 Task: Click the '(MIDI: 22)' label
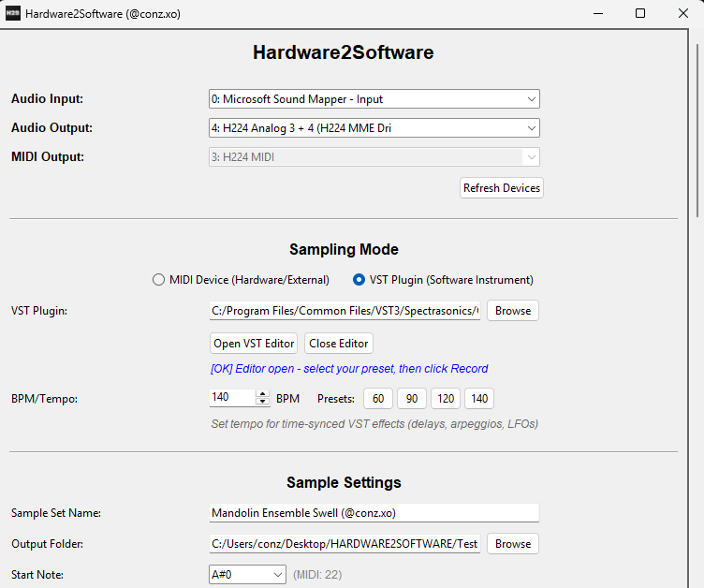[x=317, y=575]
